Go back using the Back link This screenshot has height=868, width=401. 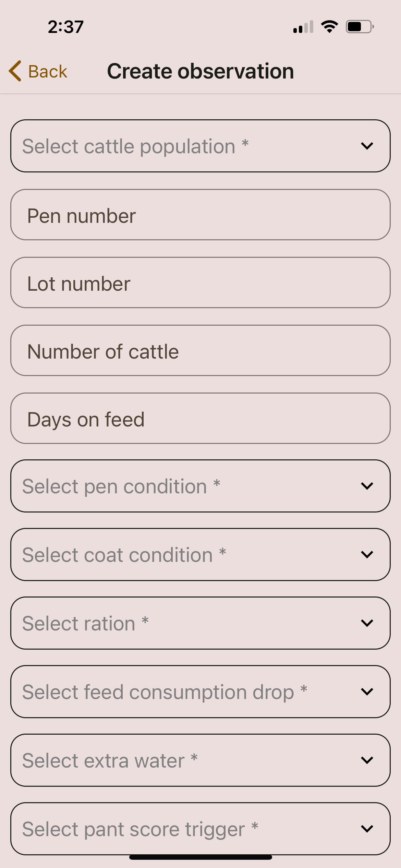click(x=47, y=72)
